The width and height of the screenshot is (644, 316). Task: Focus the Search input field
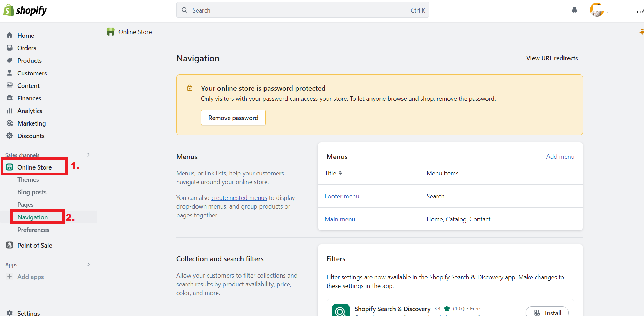(x=302, y=10)
